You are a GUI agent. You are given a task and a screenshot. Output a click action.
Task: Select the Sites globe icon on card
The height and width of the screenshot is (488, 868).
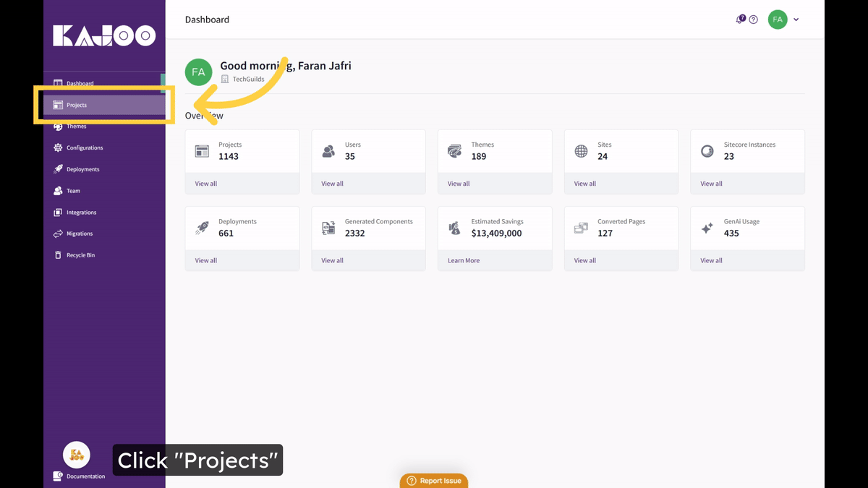tap(581, 151)
